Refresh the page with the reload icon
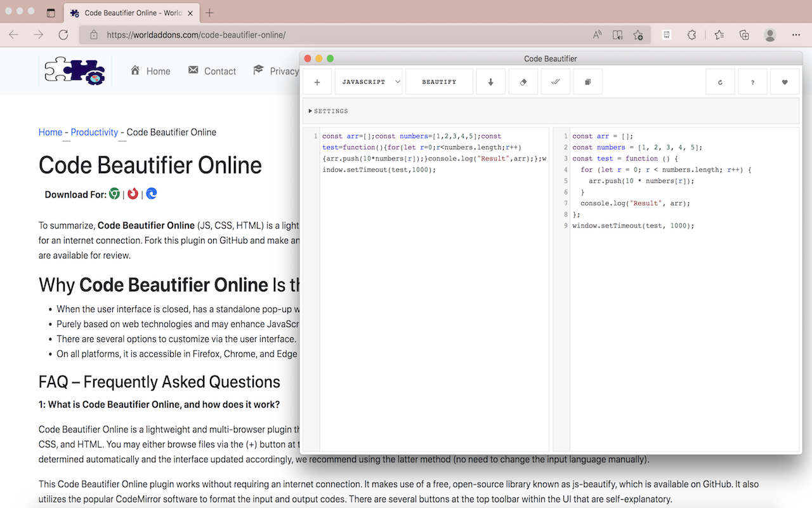812x508 pixels. [x=63, y=35]
